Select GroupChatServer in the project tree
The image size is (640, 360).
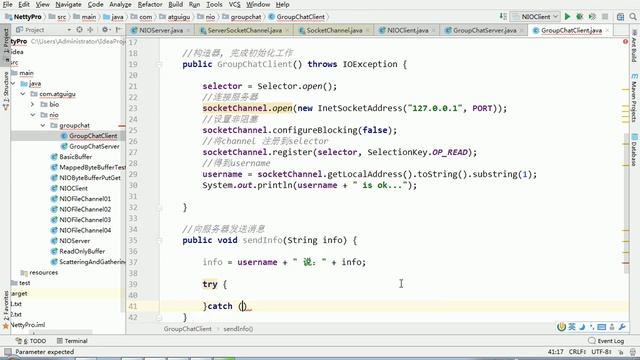[94, 146]
